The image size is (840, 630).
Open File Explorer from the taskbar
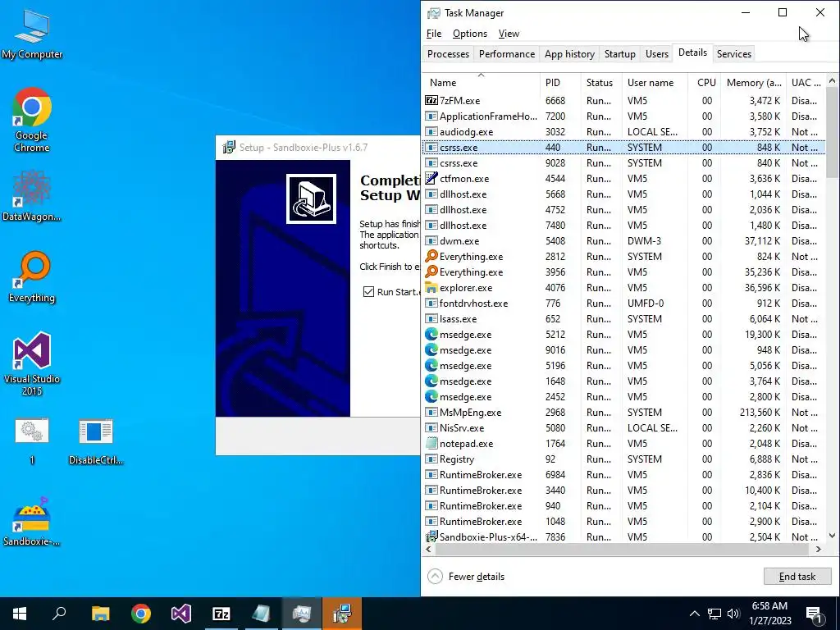(100, 614)
